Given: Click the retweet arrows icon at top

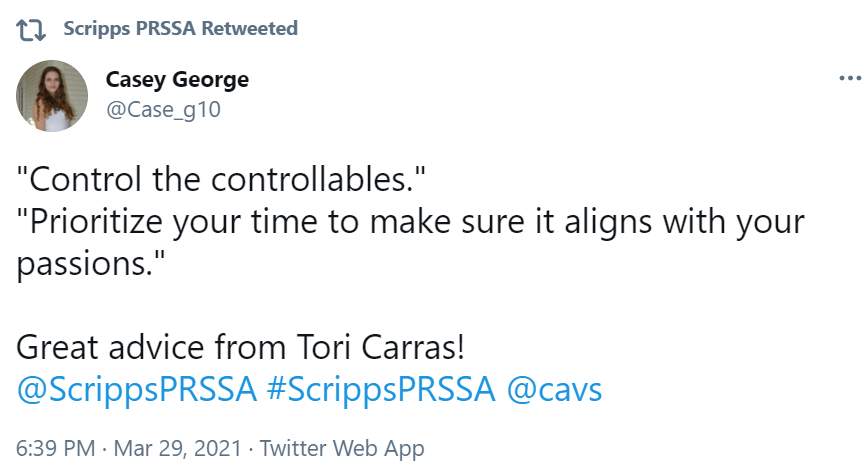Looking at the screenshot, I should pyautogui.click(x=34, y=29).
